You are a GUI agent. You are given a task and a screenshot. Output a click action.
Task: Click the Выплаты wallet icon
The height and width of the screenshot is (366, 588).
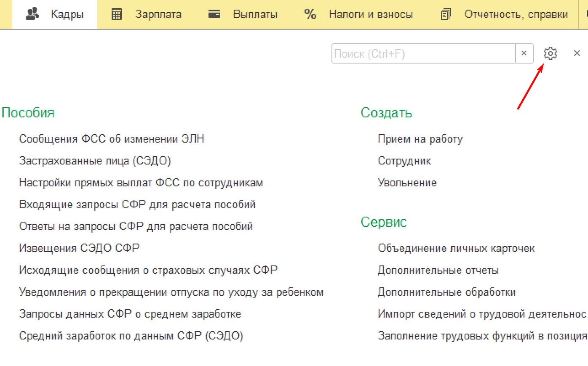pyautogui.click(x=214, y=14)
